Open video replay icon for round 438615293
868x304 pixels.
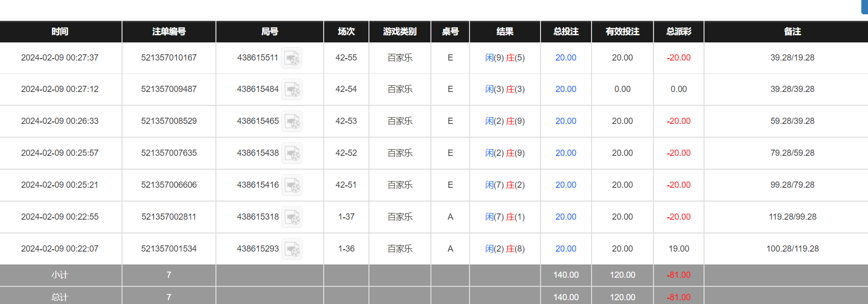tap(292, 249)
